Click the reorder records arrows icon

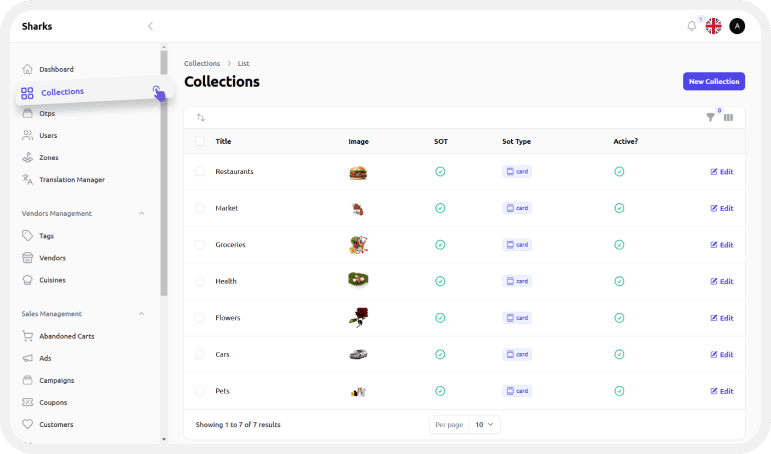[x=200, y=117]
